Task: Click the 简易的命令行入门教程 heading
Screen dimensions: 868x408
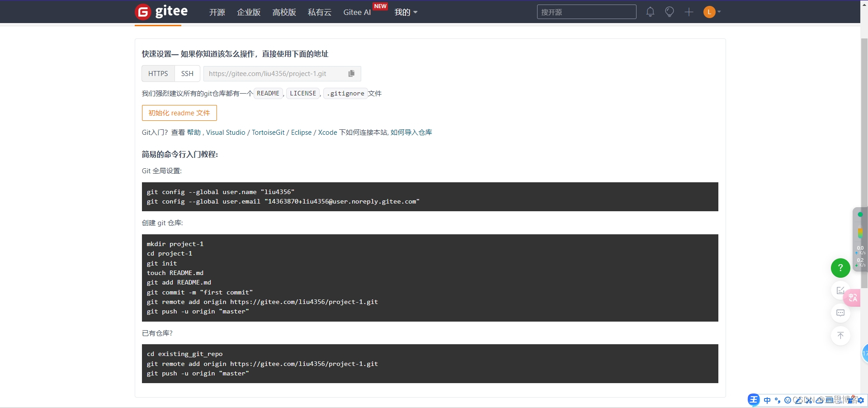Action: (180, 154)
